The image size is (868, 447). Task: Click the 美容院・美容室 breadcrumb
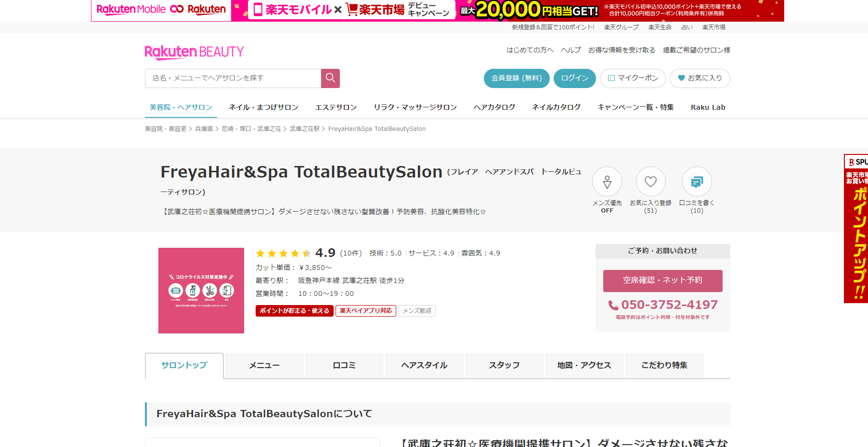coord(166,129)
